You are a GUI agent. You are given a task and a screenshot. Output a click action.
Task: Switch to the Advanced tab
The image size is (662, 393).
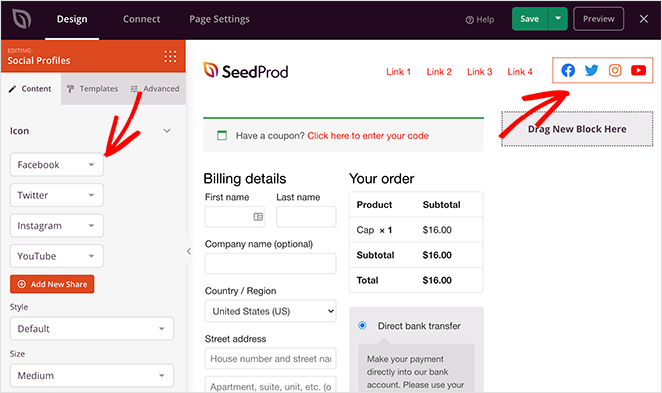click(155, 89)
